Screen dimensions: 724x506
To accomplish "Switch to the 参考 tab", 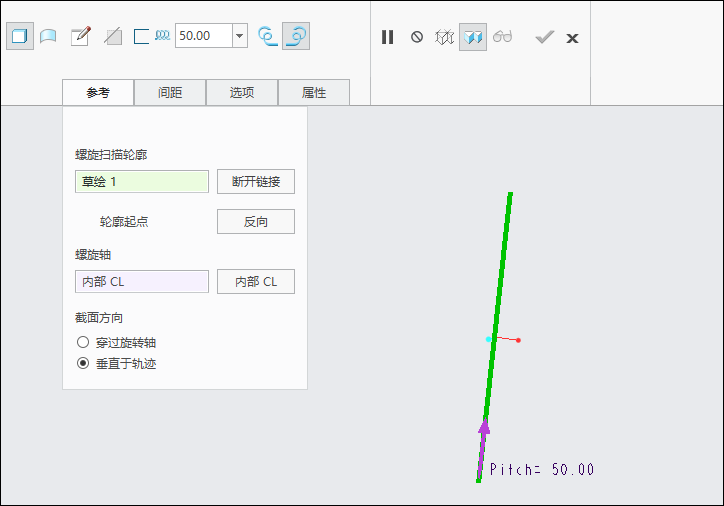I will (x=98, y=92).
